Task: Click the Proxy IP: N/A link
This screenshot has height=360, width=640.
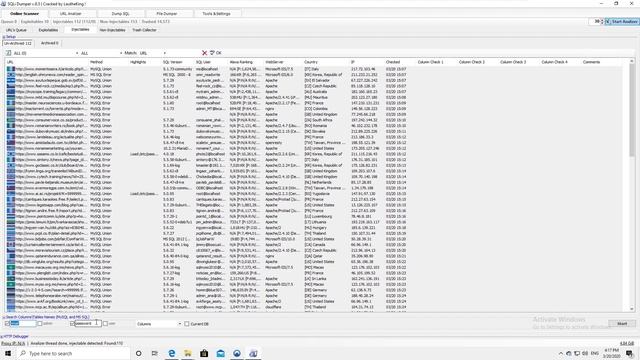Action: pos(13,344)
